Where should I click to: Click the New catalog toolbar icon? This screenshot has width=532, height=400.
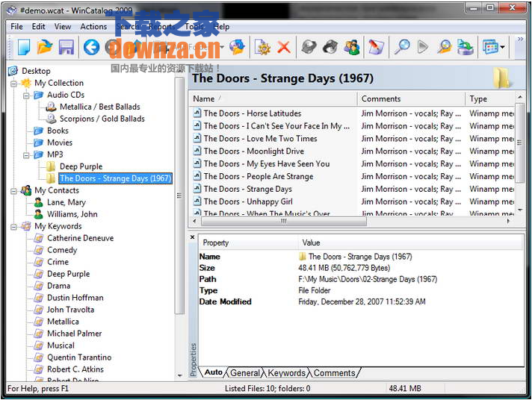click(x=24, y=47)
